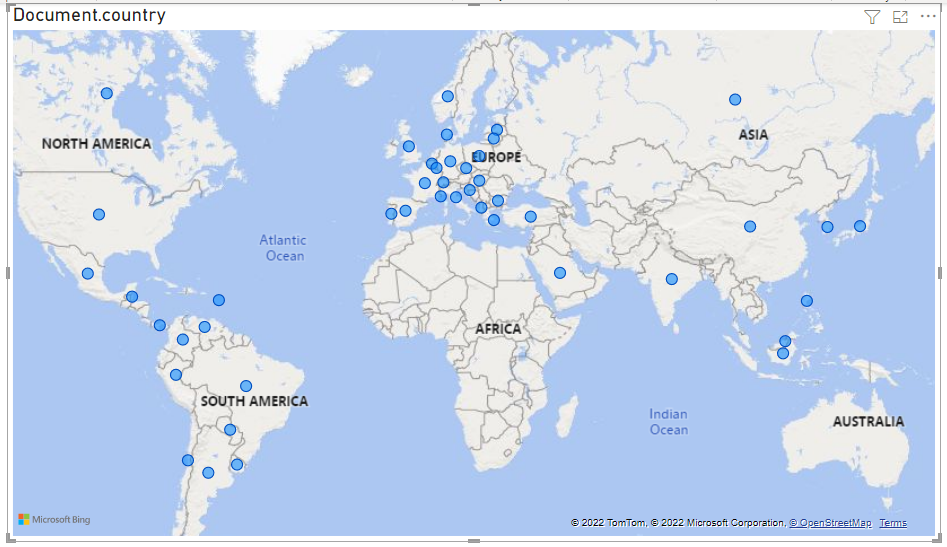The height and width of the screenshot is (547, 947).
Task: Select the data bubble over China
Action: [x=750, y=226]
